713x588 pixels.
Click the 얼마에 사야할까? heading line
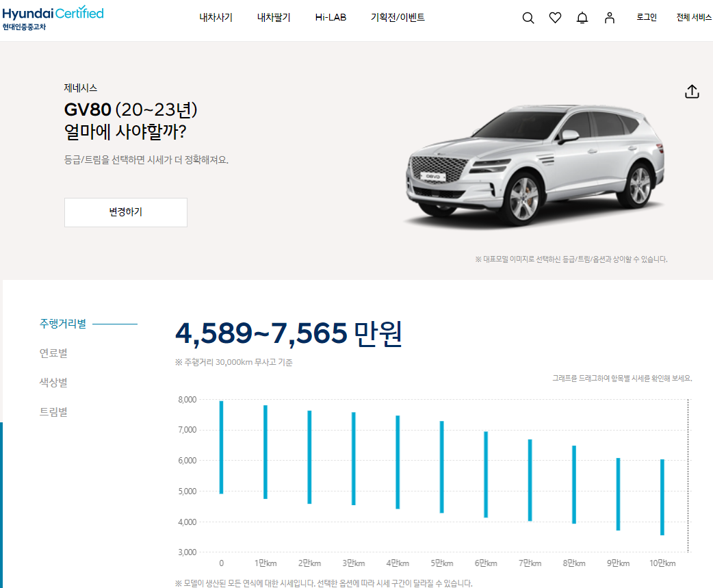pyautogui.click(x=125, y=132)
